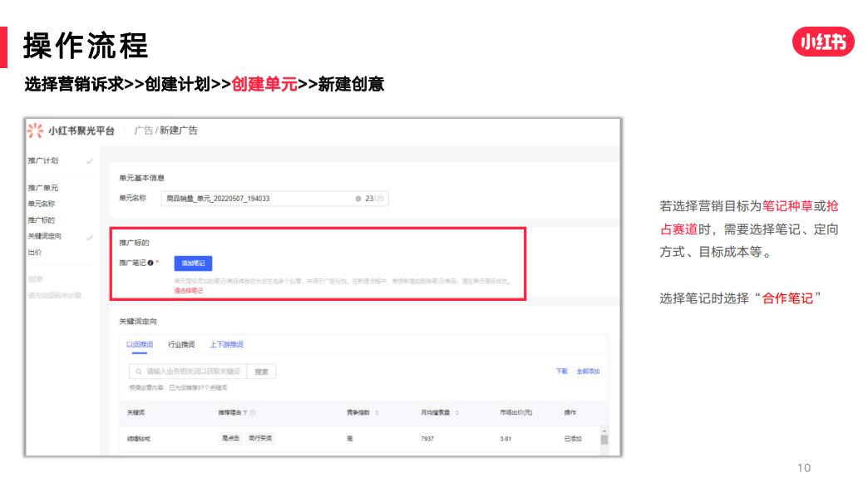Switch to the 以词推词 tab
The width and height of the screenshot is (868, 483).
click(x=140, y=345)
